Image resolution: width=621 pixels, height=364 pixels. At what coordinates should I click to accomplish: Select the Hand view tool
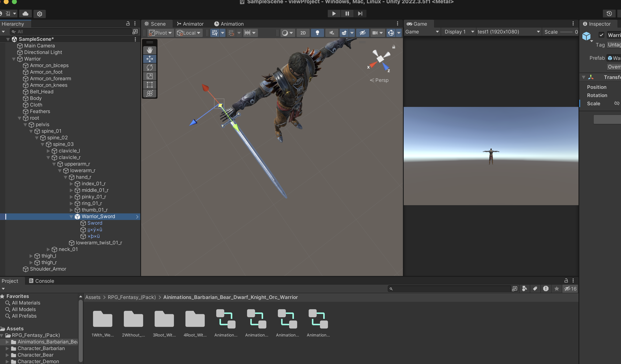149,50
